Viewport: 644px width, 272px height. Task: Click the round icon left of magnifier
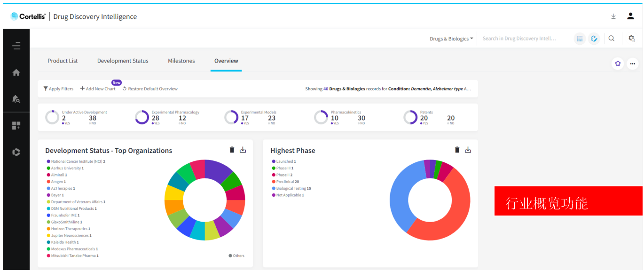coord(595,39)
